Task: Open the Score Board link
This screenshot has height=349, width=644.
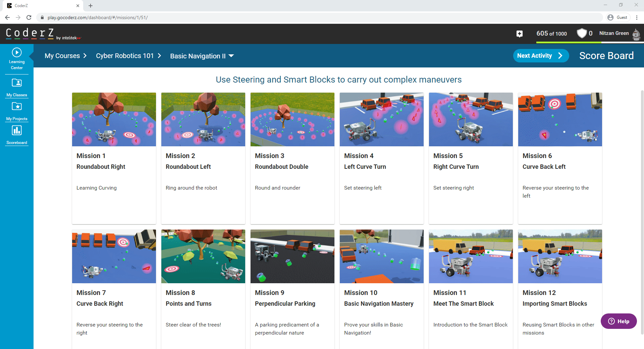Action: pos(606,56)
